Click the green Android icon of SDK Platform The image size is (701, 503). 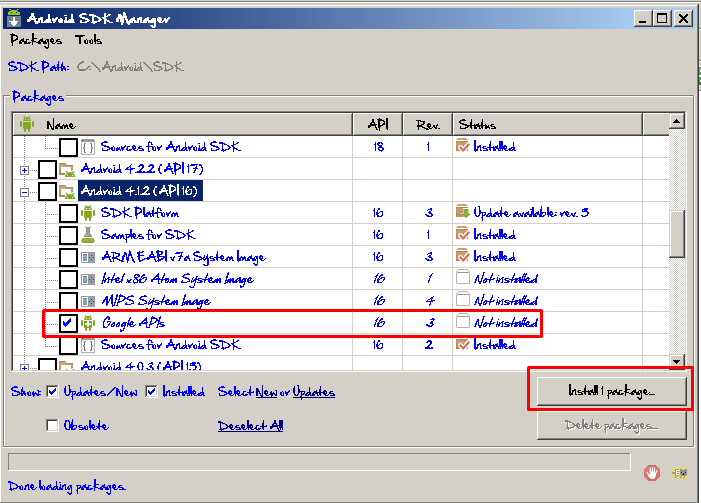click(88, 213)
